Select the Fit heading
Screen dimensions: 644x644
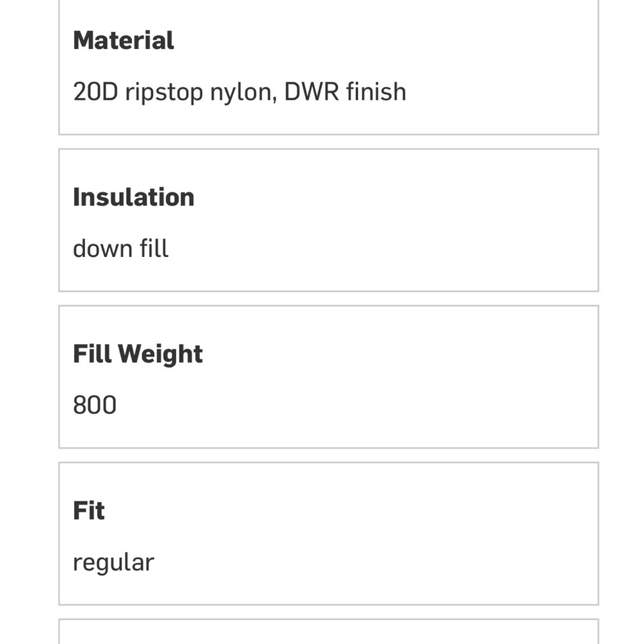pos(89,510)
